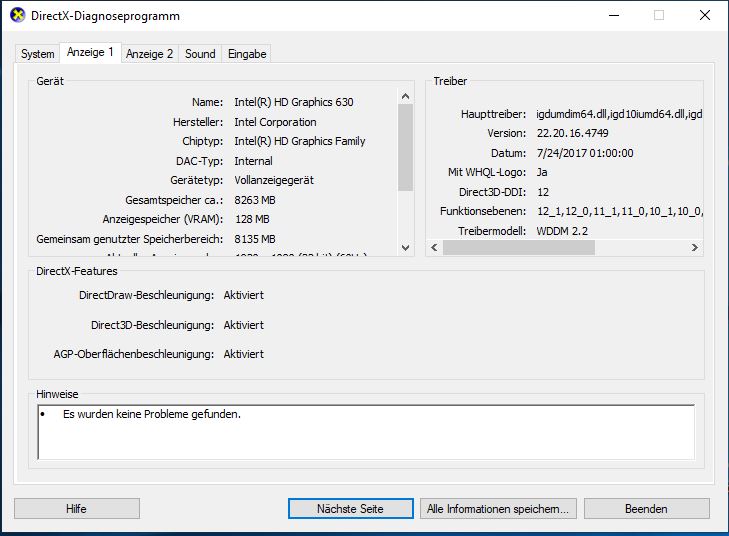Click scroll-up arrow in Gerät panel
The height and width of the screenshot is (536, 729).
tap(405, 96)
